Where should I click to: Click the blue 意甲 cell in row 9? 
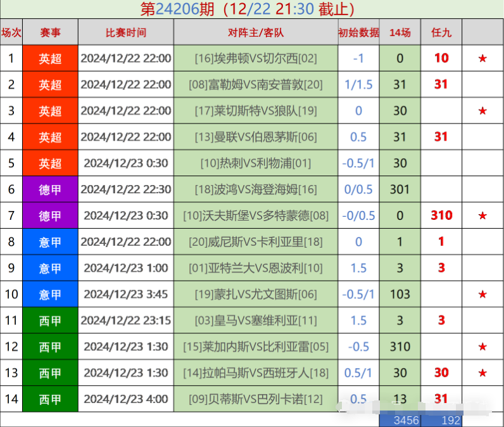50,268
